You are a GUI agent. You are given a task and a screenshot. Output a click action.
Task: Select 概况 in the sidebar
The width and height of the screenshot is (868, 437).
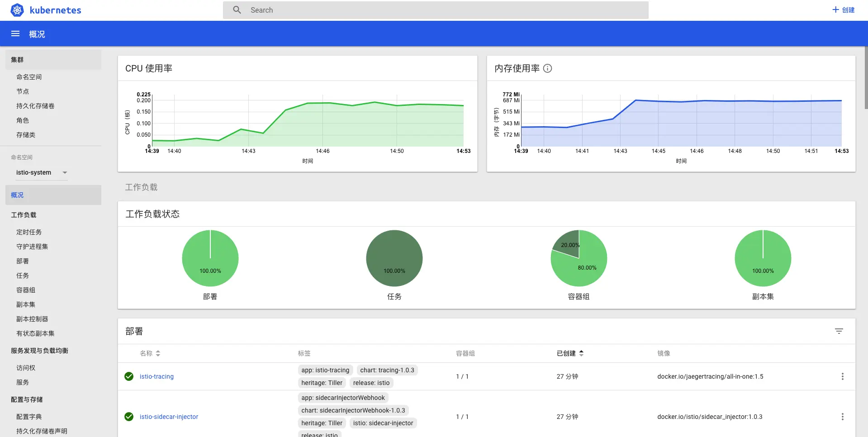[53, 195]
